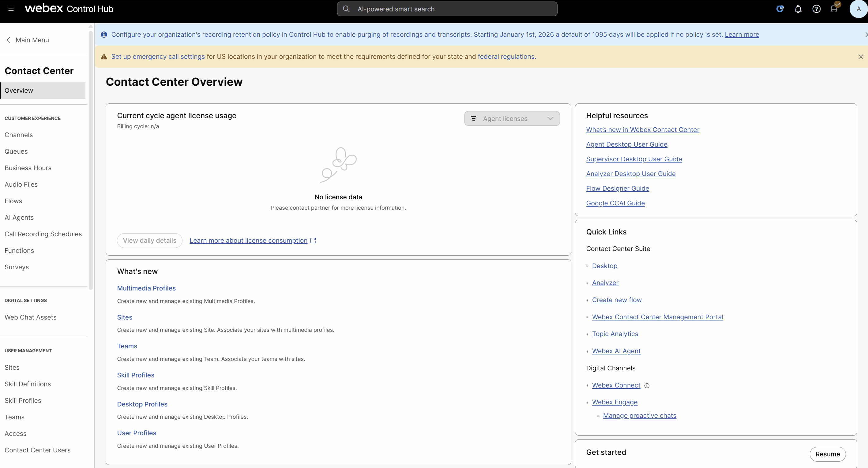This screenshot has width=868, height=468.
Task: Open Webex AI Agent quick link
Action: (616, 351)
